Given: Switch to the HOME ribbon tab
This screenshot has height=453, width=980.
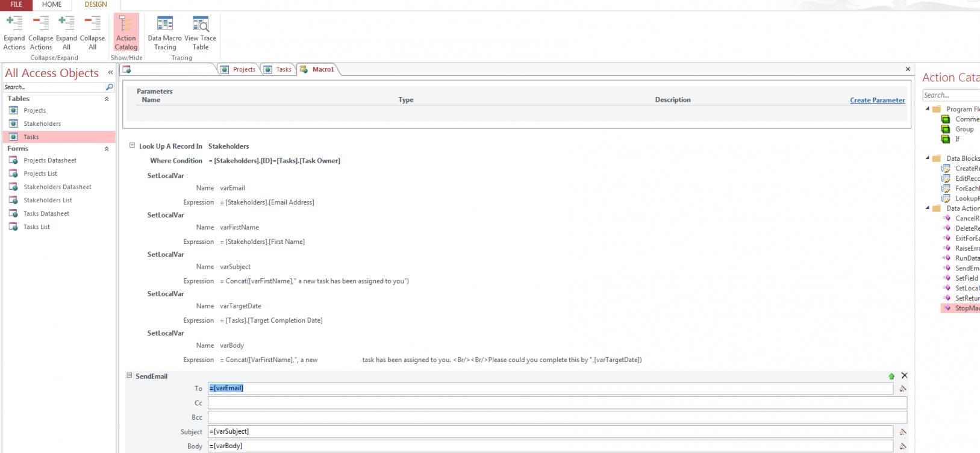Looking at the screenshot, I should pos(52,4).
